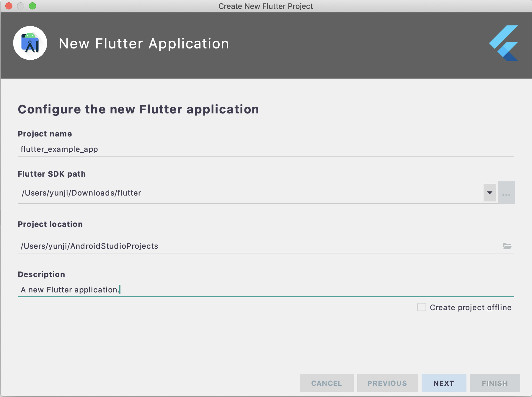This screenshot has width=532, height=397.
Task: Browse for Flutter SDK path with ellipsis button
Action: [506, 193]
